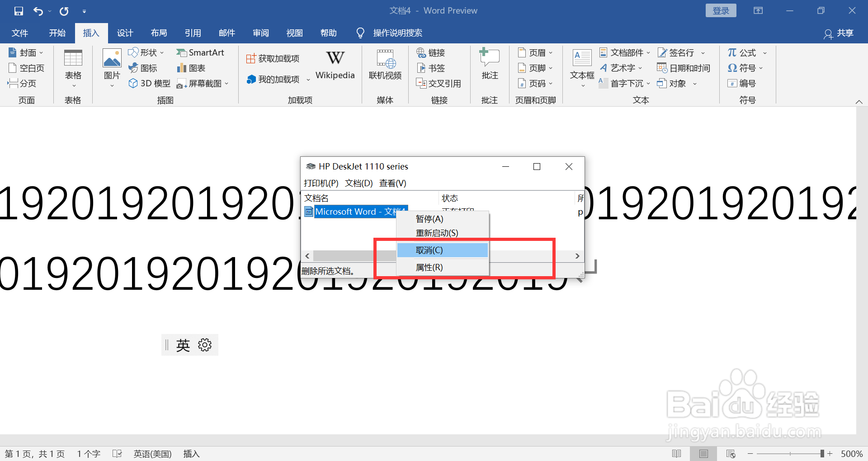
Task: Switch to Read Mode in status bar
Action: pos(677,453)
